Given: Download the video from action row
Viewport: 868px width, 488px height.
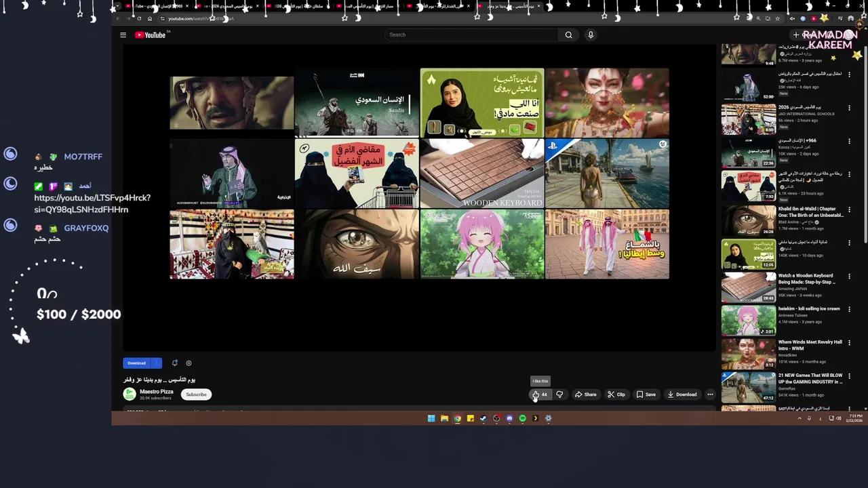Looking at the screenshot, I should 682,394.
